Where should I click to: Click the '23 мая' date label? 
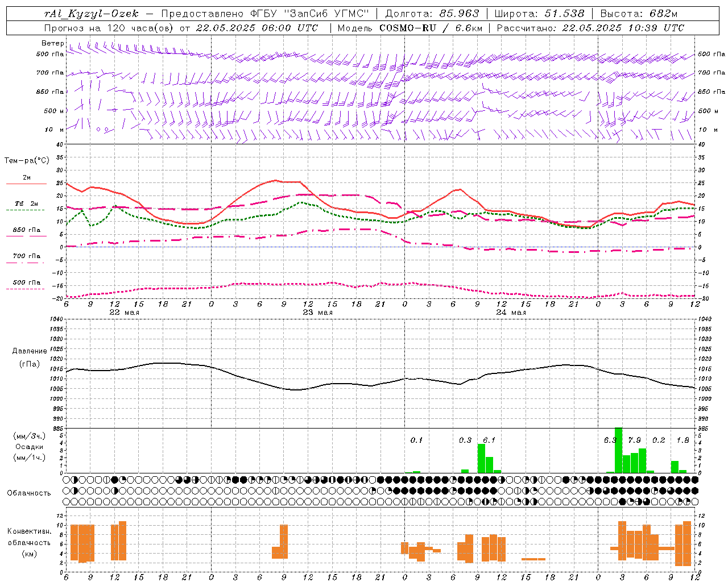click(317, 313)
